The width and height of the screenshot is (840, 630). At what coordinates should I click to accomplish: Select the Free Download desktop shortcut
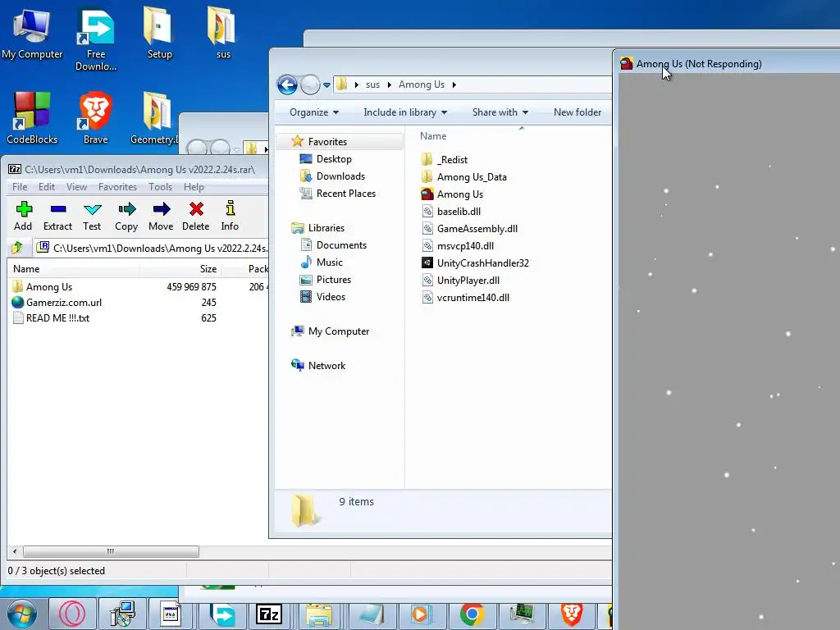(96, 39)
